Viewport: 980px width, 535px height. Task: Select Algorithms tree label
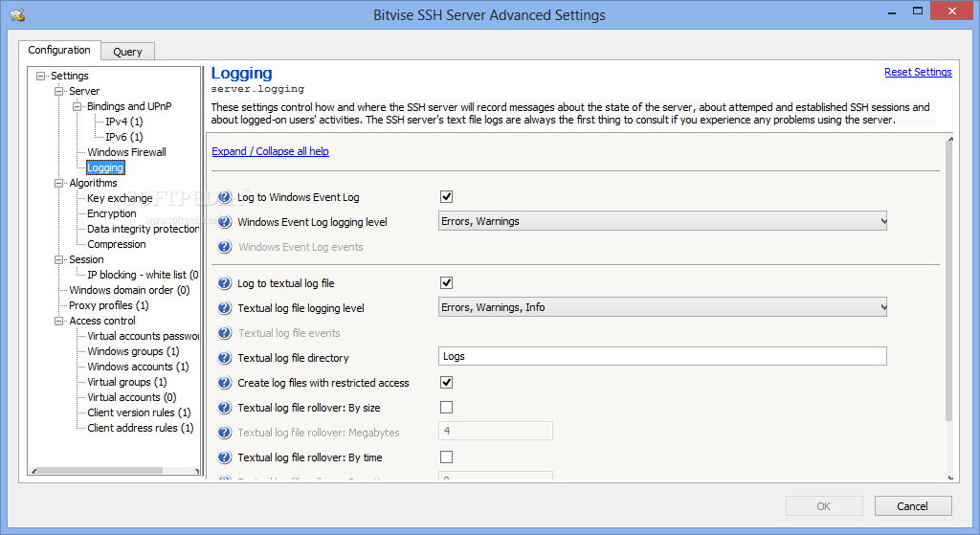point(93,183)
